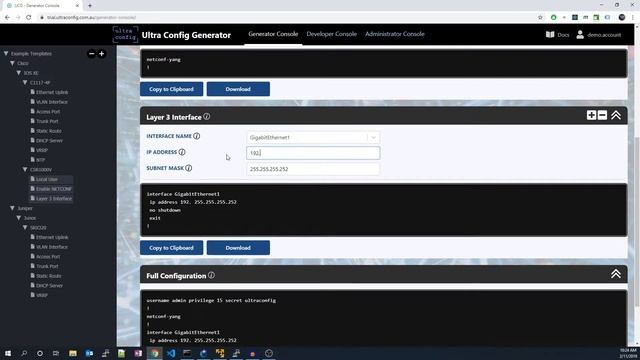640x360 pixels.
Task: Show info for Layer 3 Interface heading
Action: point(207,117)
